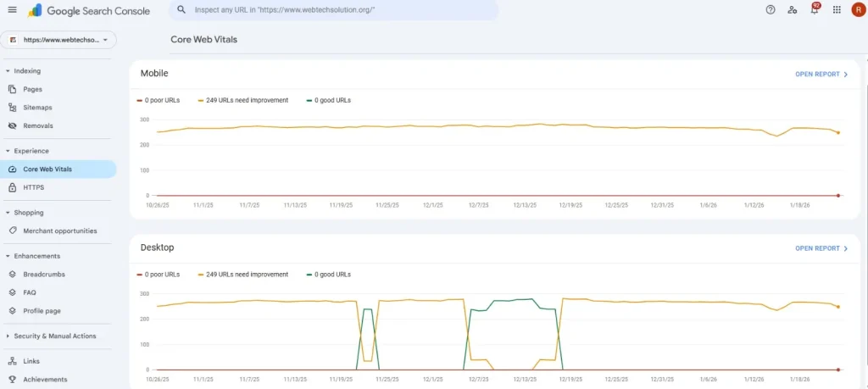The width and height of the screenshot is (868, 389).
Task: Click the Core Web Vitals page heading
Action: [203, 40]
